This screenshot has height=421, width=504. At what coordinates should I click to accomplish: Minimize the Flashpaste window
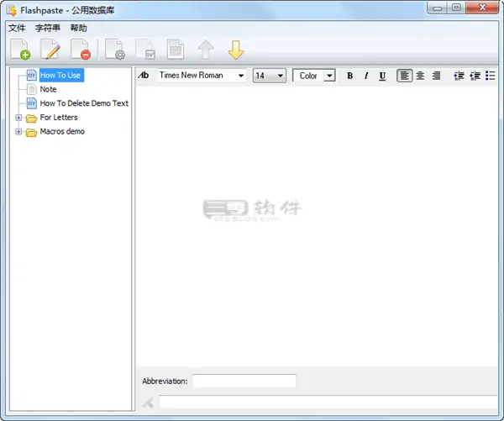pyautogui.click(x=437, y=8)
